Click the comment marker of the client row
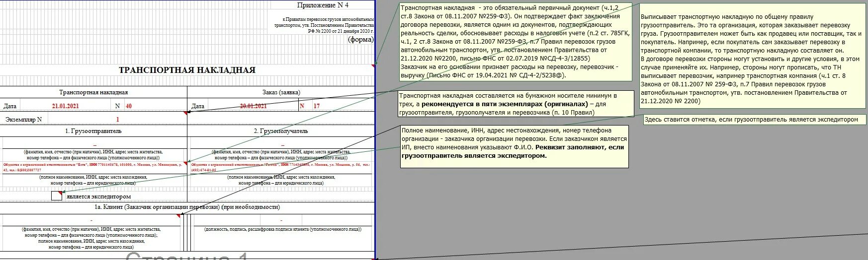Image resolution: width=868 pixels, height=260 pixels. click(x=178, y=216)
